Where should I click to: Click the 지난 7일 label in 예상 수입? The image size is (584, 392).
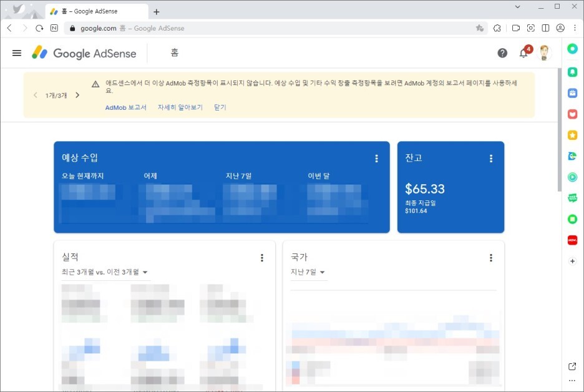pos(239,176)
